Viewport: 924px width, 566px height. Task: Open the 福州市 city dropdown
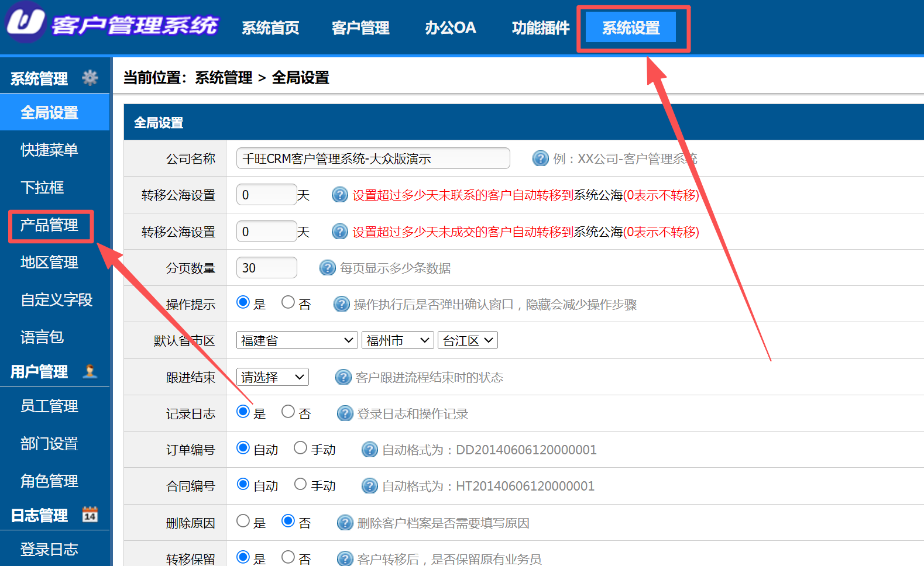tap(398, 340)
